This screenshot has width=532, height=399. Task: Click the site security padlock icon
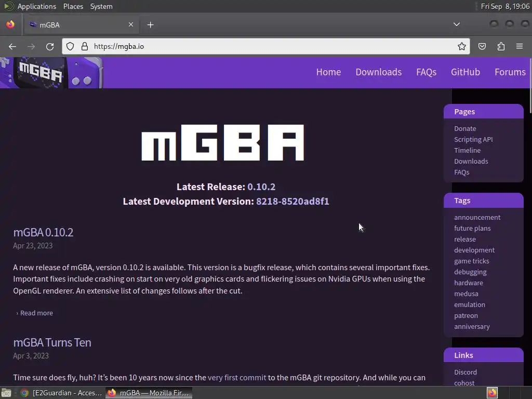tap(85, 46)
